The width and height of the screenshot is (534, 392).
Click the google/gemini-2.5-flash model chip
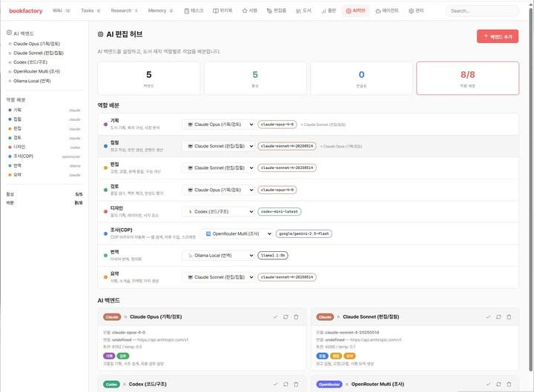304,233
